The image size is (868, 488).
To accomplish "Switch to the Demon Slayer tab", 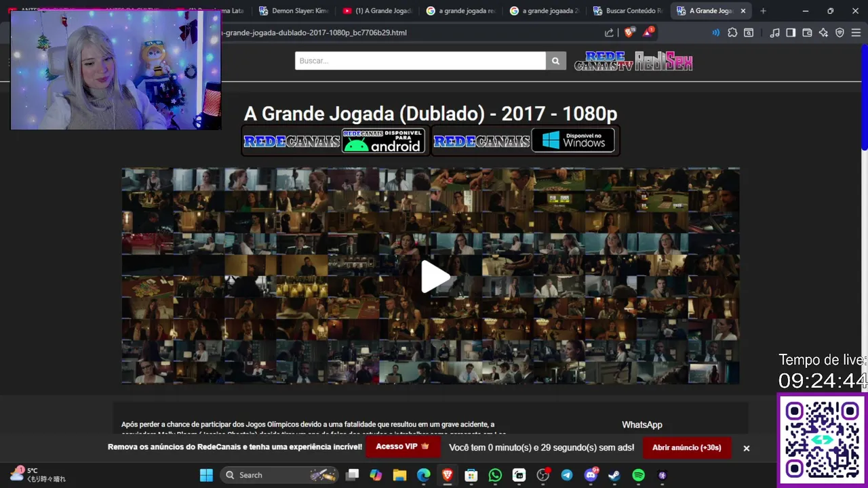I will (x=294, y=11).
